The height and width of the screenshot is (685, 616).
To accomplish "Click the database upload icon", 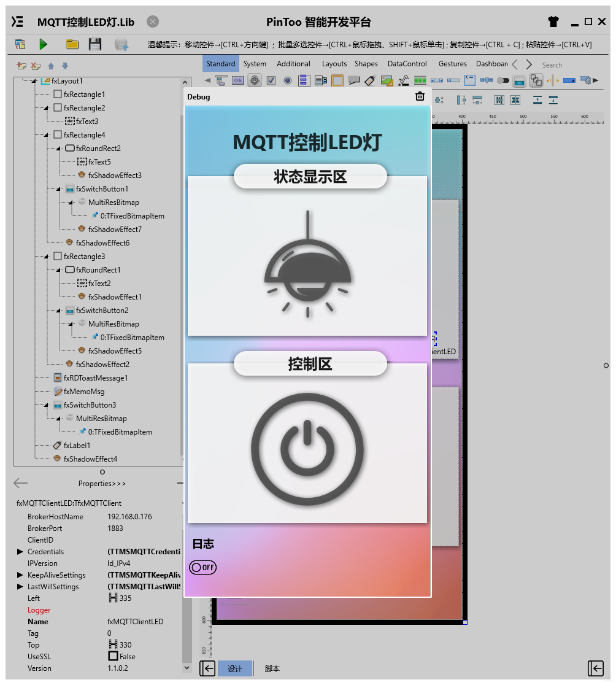I will point(121,44).
